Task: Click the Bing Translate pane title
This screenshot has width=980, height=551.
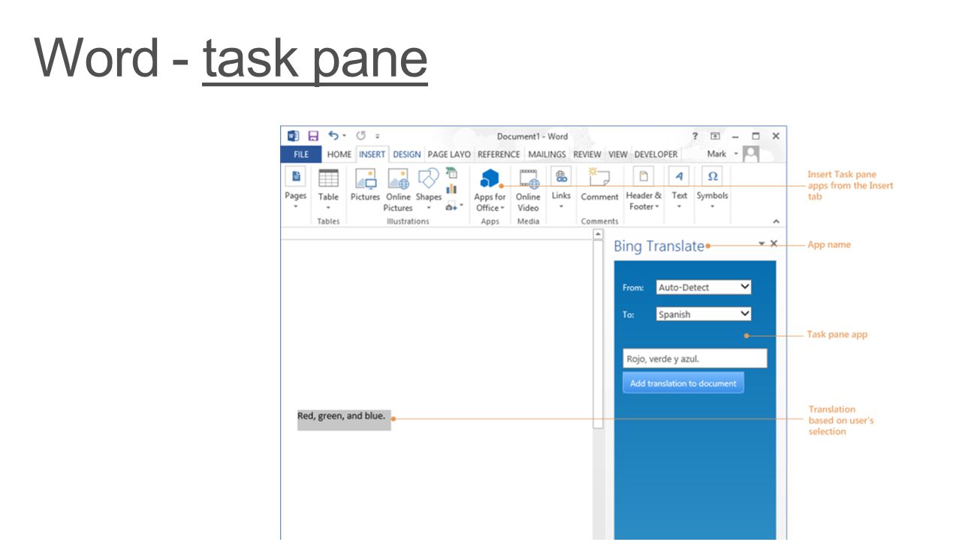Action: point(659,246)
